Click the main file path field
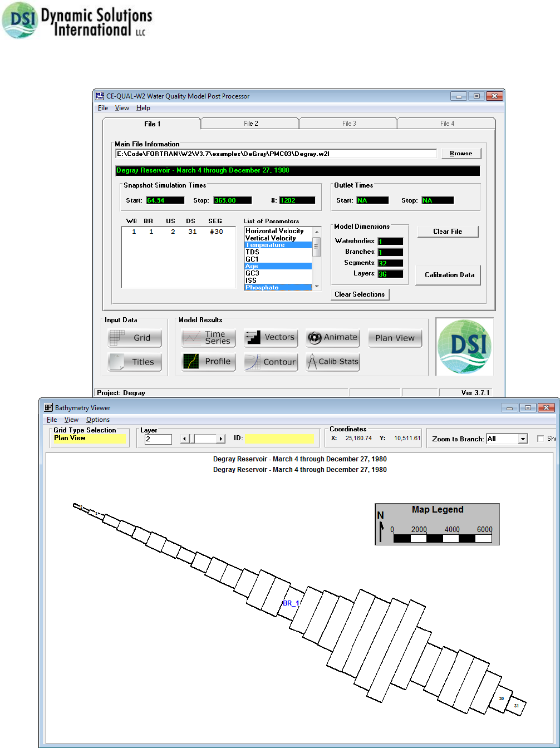This screenshot has height=748, width=560. [276, 154]
